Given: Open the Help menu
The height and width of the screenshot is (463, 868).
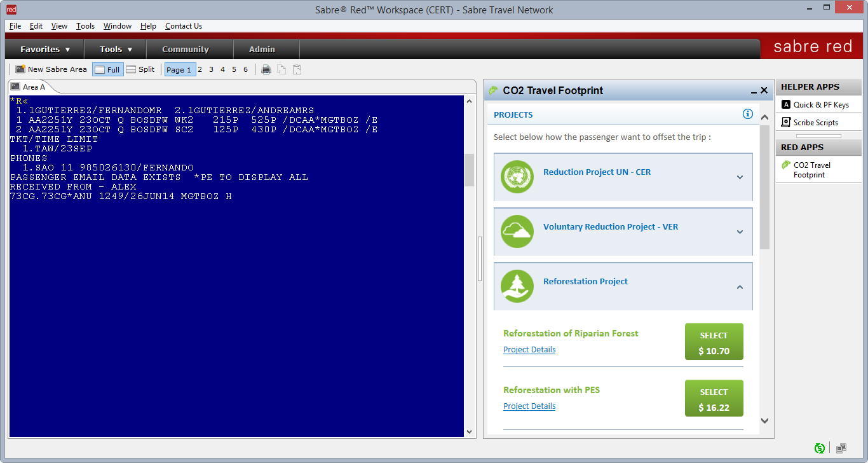Looking at the screenshot, I should tap(148, 26).
